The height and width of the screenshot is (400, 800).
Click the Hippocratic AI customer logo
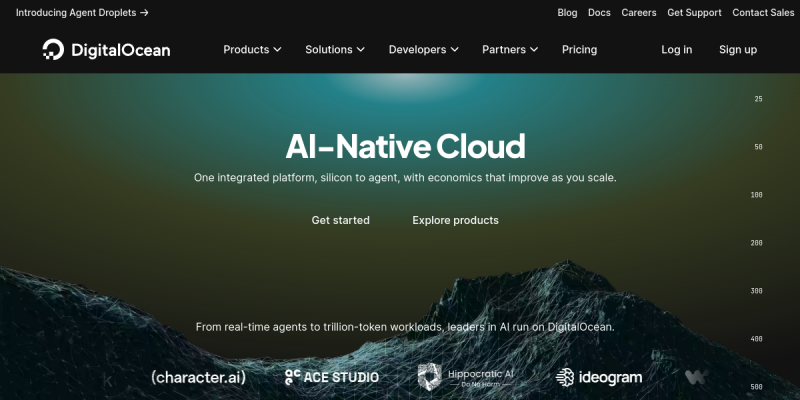point(465,377)
